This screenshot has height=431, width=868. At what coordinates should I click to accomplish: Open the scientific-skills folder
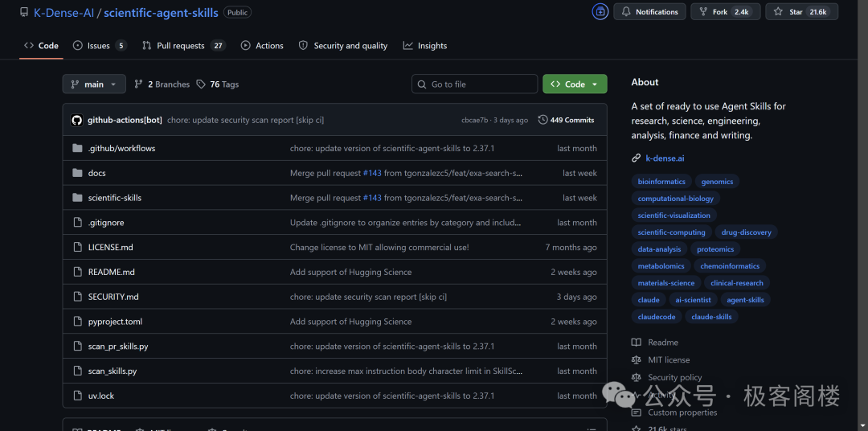115,198
